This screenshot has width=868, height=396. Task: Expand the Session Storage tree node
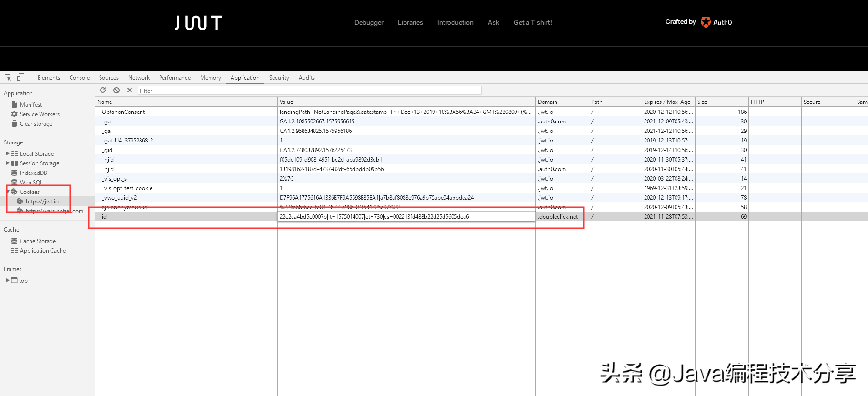[x=8, y=163]
